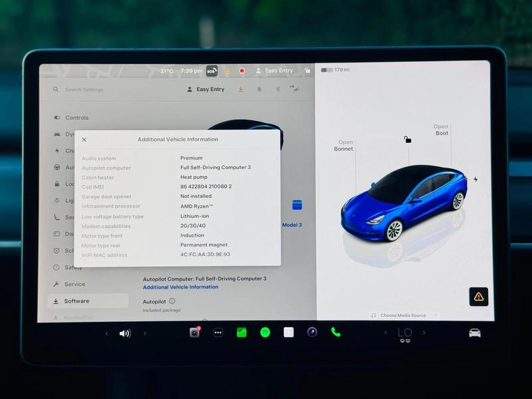532x399 pixels.
Task: Tap the Bluetooth icon in settings header
Action: click(277, 89)
